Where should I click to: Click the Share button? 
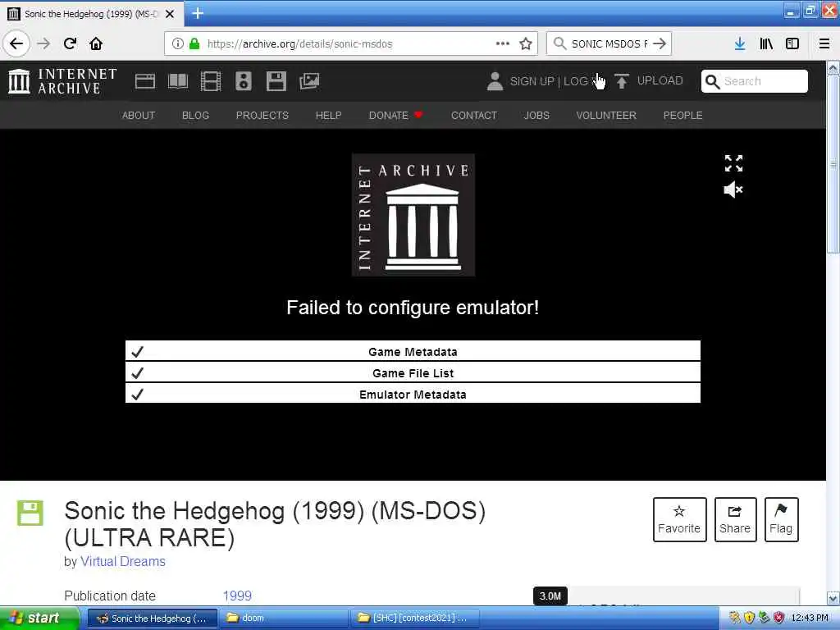tap(735, 519)
